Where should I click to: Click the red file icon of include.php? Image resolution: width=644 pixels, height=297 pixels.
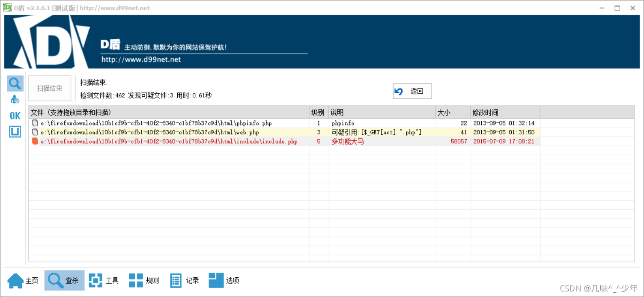[x=35, y=141]
